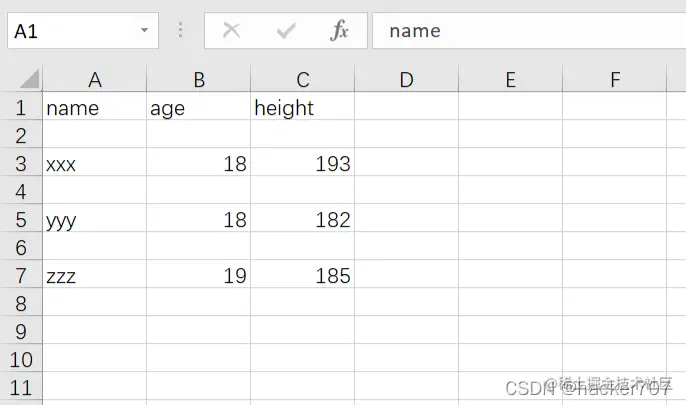This screenshot has height=405, width=686.
Task: Select column E header
Action: (x=511, y=79)
